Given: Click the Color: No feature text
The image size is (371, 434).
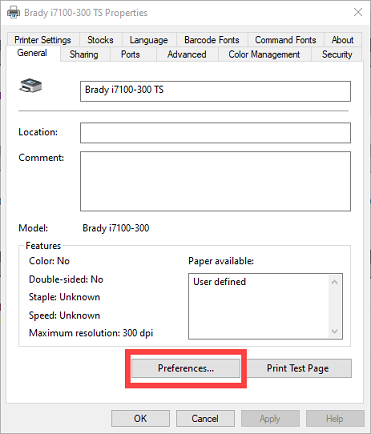Looking at the screenshot, I should coord(49,261).
